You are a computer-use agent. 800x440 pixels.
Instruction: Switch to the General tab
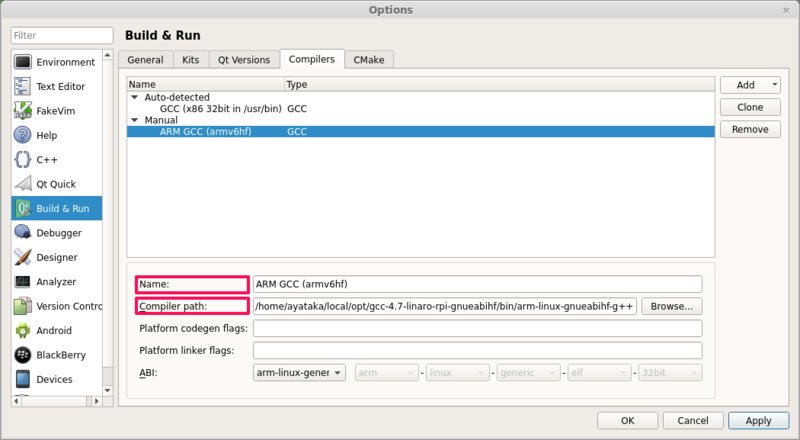(x=145, y=60)
